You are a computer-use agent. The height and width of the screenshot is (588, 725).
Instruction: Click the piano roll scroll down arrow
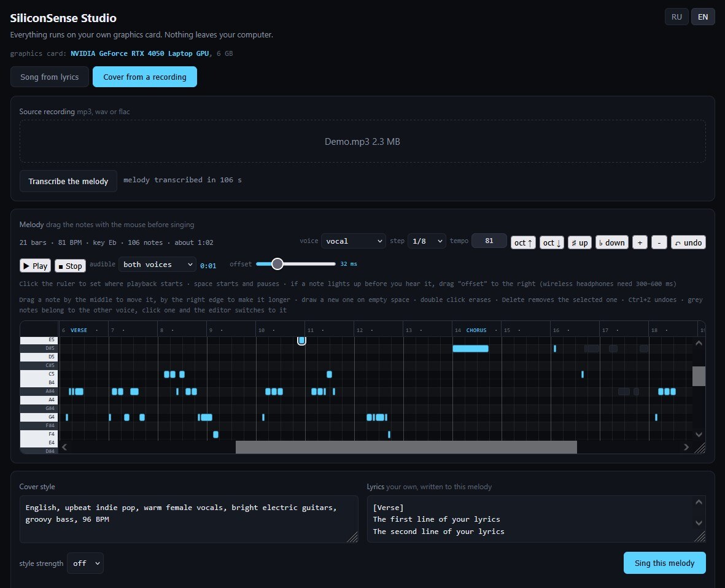coord(699,435)
